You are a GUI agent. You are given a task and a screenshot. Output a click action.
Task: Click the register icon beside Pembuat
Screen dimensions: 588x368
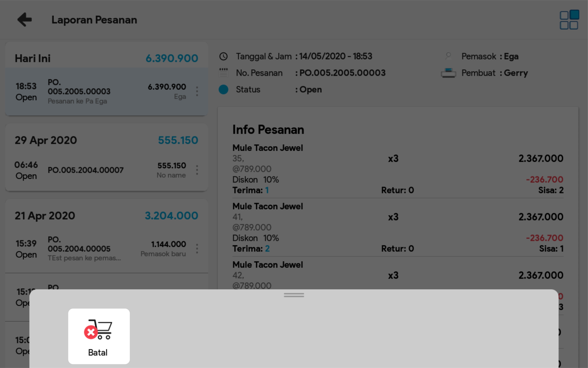(x=448, y=73)
